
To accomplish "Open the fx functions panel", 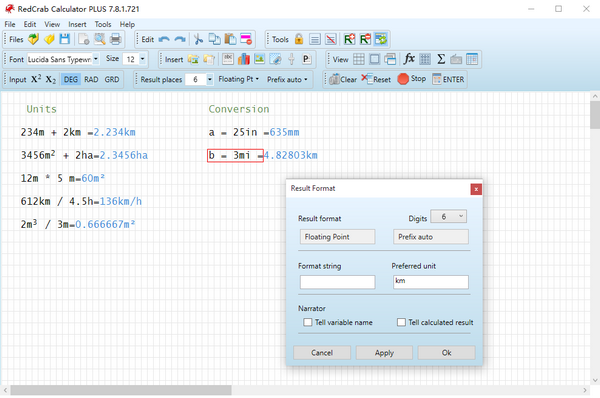I will pyautogui.click(x=409, y=59).
